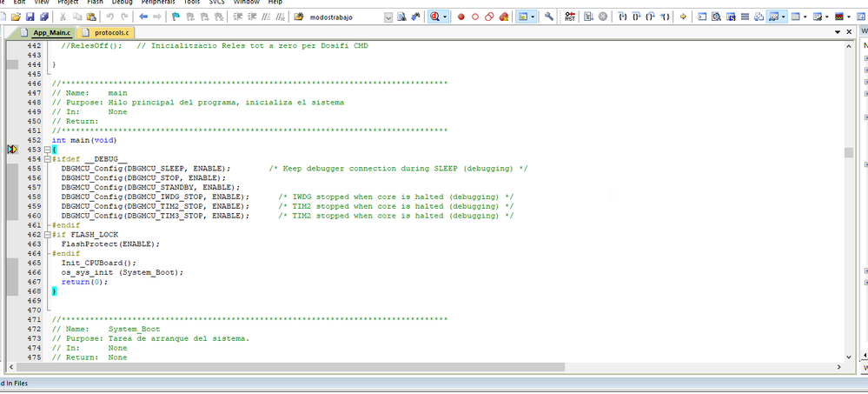Collapse the #if FLASH_LOCK block at line 462
Viewport: 868px width, 394px height.
(47, 235)
